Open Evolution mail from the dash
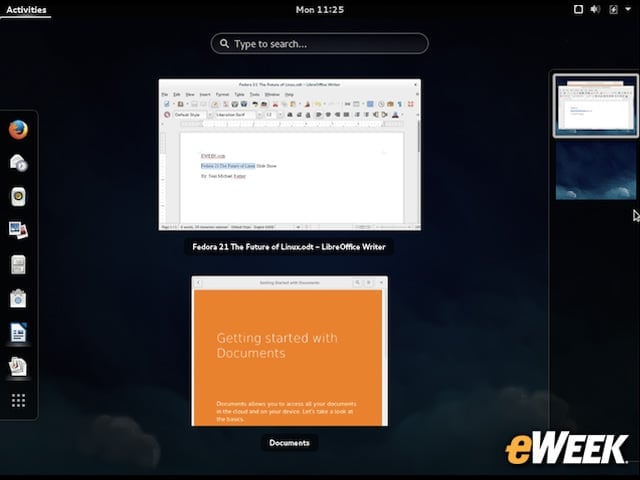 (18, 163)
